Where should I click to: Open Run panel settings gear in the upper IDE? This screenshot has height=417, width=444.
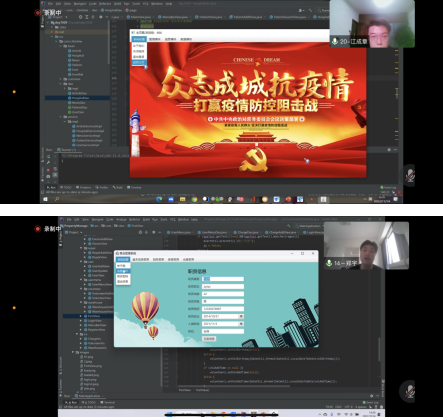coord(389,150)
